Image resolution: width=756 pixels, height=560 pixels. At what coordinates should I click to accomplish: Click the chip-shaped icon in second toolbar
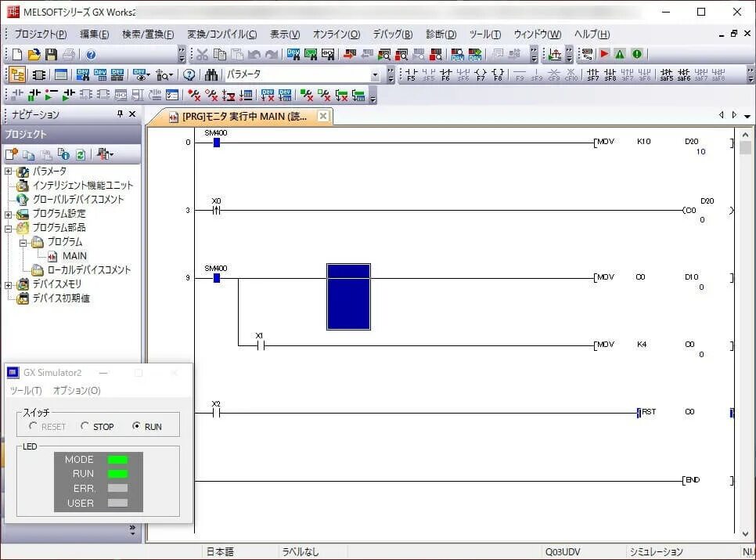(38, 74)
